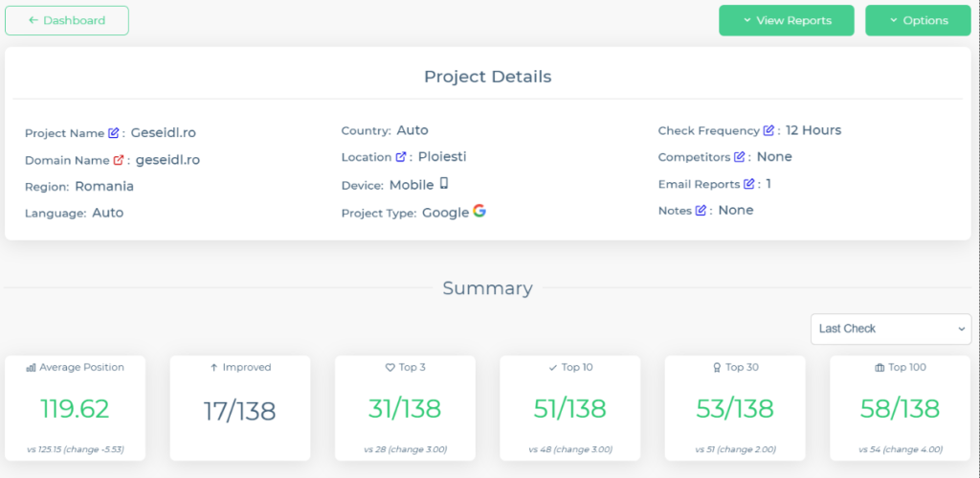Click the Top 30 summary card

(734, 408)
